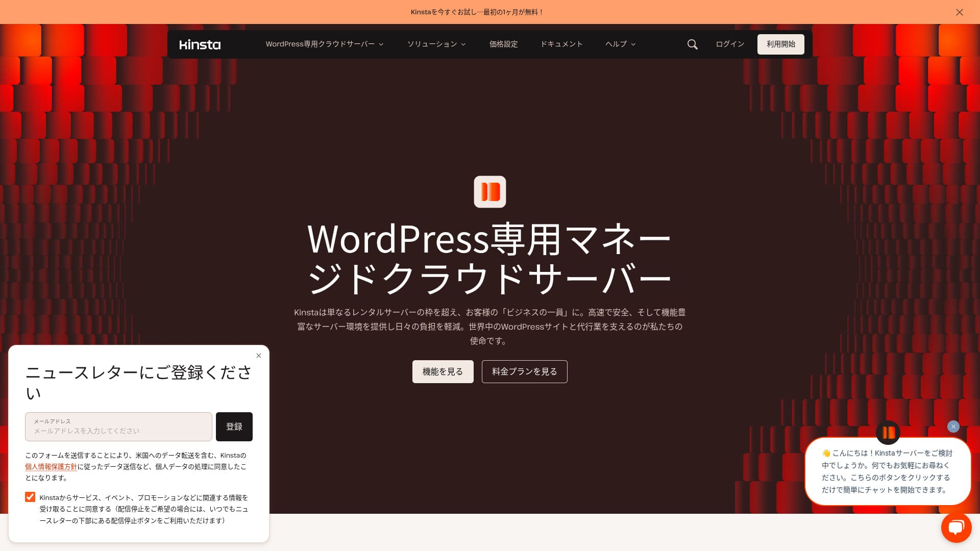980x551 pixels.
Task: Toggle the newsletter marketing agreement checkbox off
Action: tap(30, 497)
